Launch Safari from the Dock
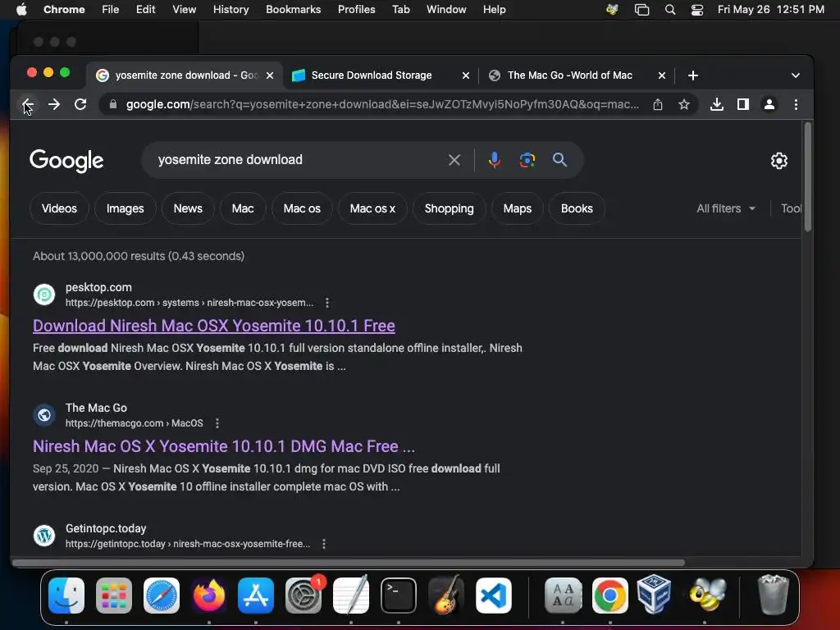840x630 pixels. 162,596
